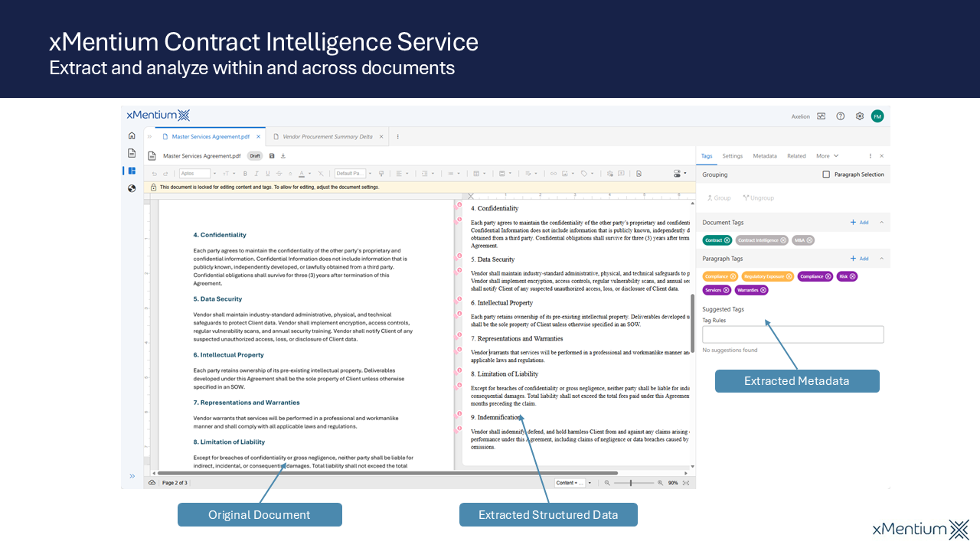Remove the Regulatory Exposure paragraph tag
Viewport: 980px width, 551px height.
coord(789,276)
